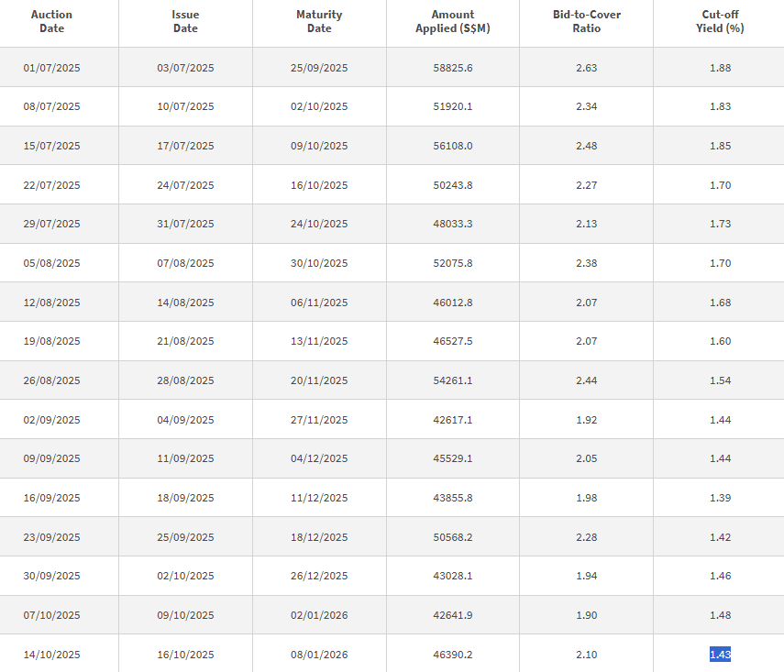
Task: Select the auction date 22/07/2025
Action: pos(51,185)
